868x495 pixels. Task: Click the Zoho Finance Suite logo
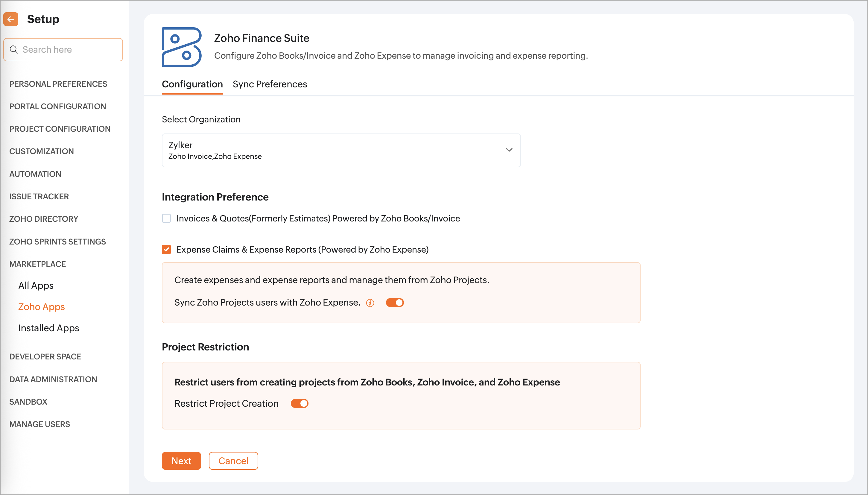(x=182, y=47)
